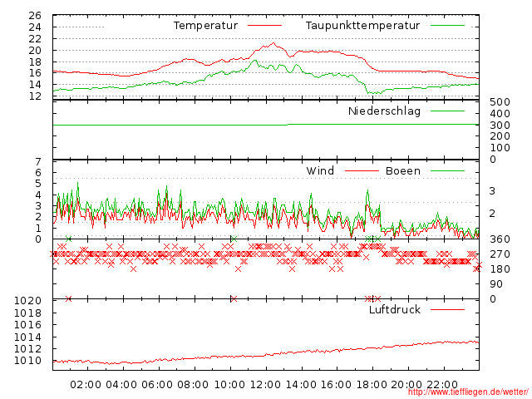Click the tieffliegen.de/wetter link
The width and height of the screenshot is (532, 399).
[468, 392]
